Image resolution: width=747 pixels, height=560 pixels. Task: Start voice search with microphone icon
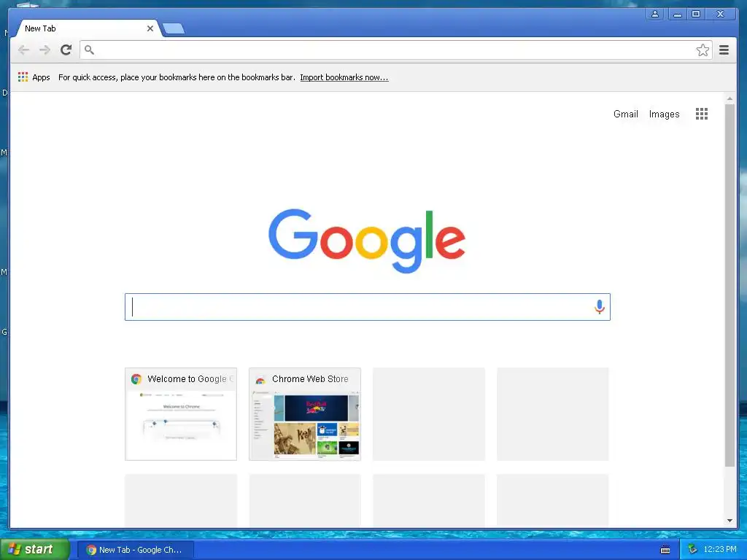tap(600, 307)
